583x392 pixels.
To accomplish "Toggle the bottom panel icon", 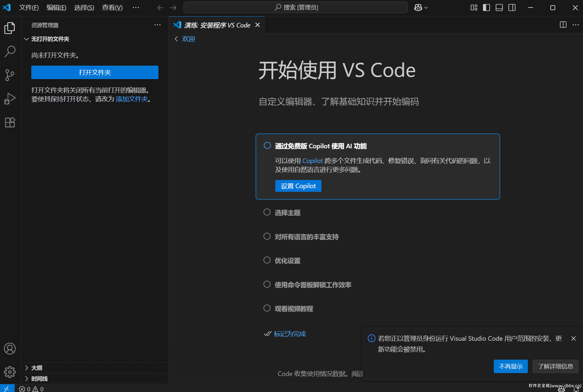I will (499, 8).
